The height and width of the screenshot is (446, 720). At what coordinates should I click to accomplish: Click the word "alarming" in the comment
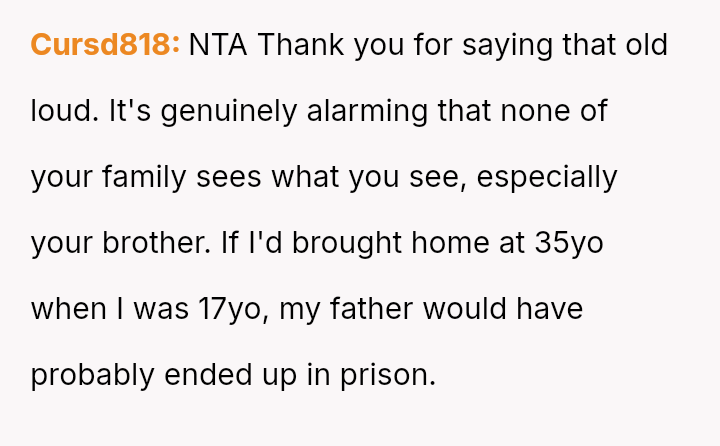372,111
